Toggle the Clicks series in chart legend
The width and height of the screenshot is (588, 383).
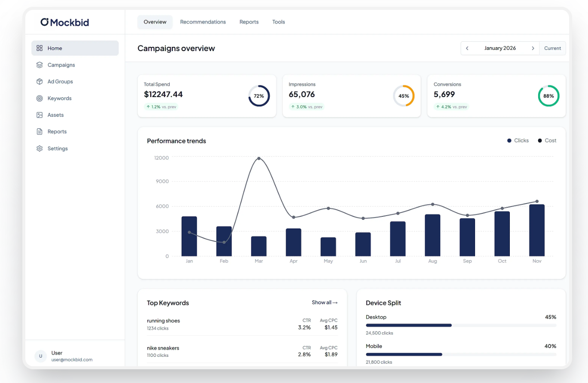click(x=518, y=140)
